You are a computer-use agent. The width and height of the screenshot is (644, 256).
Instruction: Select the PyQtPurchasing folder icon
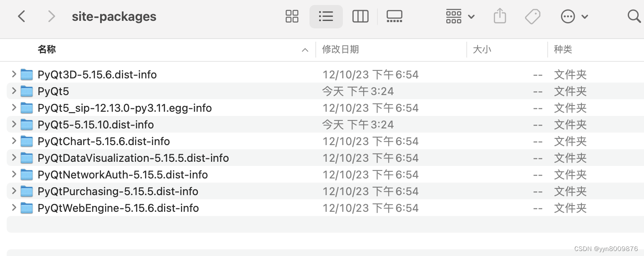(27, 191)
